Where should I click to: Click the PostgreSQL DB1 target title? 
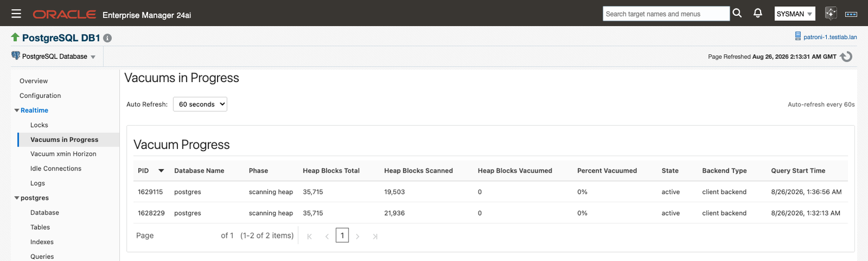tap(61, 38)
